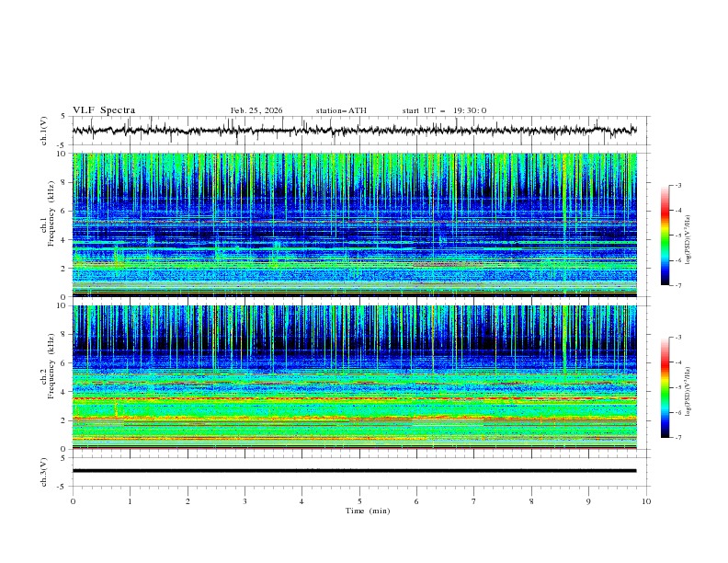Click the ch.1 Frequency (kHz) axis label
Image resolution: width=728 pixels, height=563 pixels.
point(48,214)
